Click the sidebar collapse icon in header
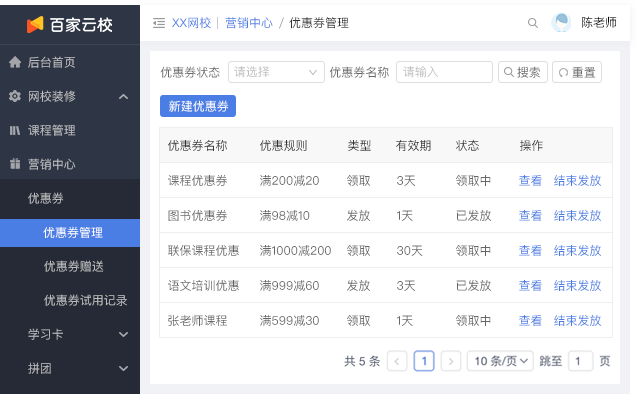The height and width of the screenshot is (394, 638). [x=159, y=23]
